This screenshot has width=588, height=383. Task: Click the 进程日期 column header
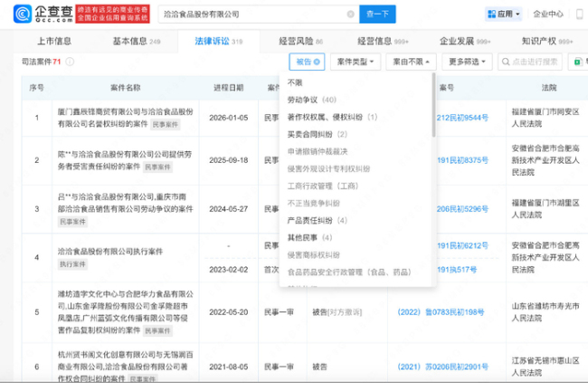point(228,88)
